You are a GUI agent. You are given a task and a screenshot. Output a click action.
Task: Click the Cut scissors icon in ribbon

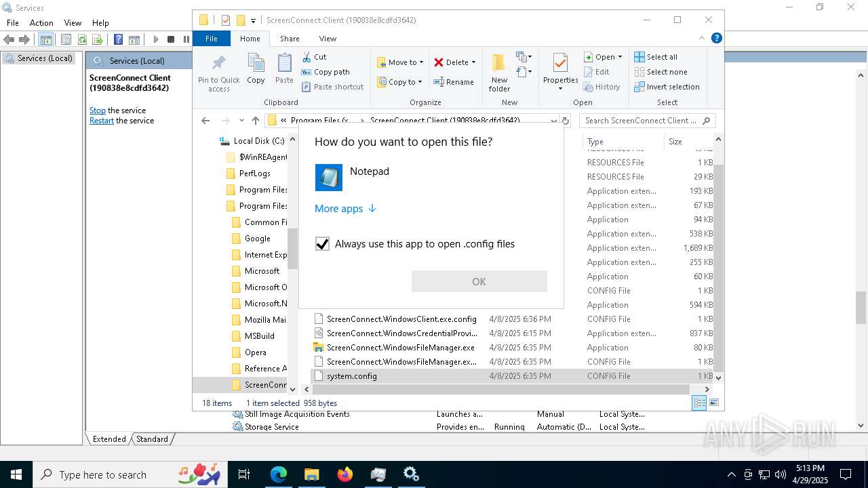tap(307, 57)
